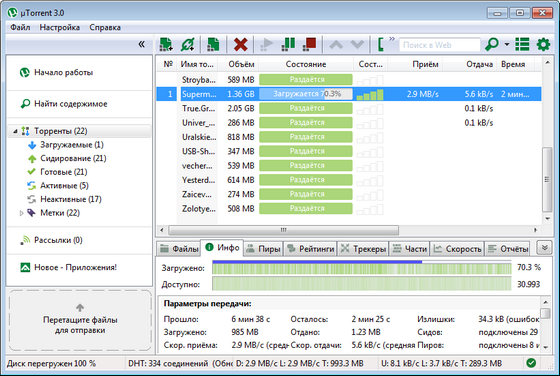The height and width of the screenshot is (376, 560).
Task: Collapse the sidebar with double-chevron
Action: [141, 44]
